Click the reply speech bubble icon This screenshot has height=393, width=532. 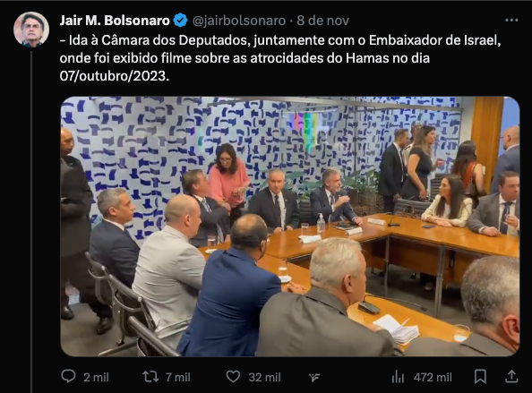pos(68,376)
